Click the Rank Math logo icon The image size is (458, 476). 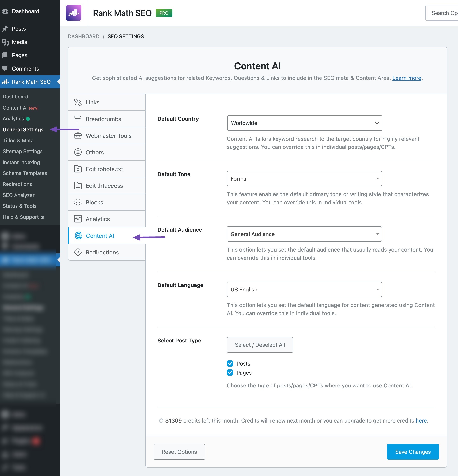click(x=74, y=13)
